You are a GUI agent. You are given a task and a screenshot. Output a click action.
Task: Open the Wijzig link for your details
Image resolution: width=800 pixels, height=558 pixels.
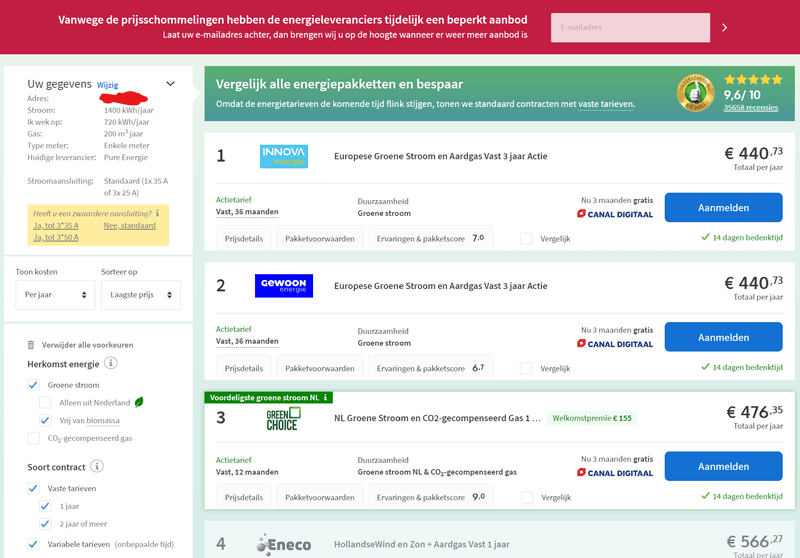coord(108,85)
